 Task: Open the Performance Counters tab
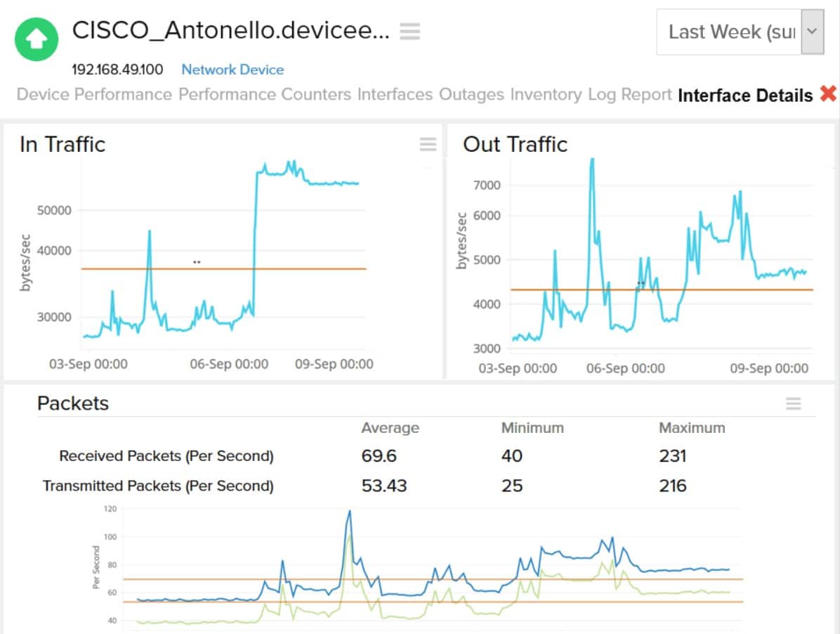(267, 95)
